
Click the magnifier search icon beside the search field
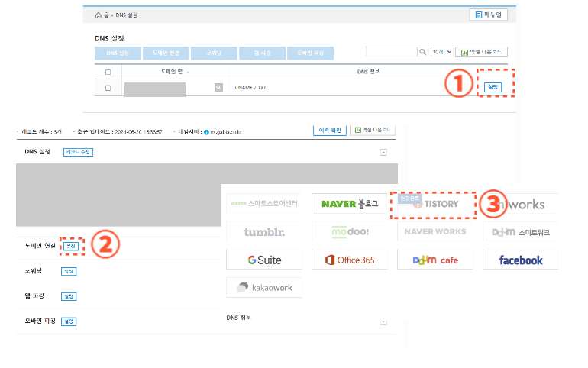pyautogui.click(x=422, y=52)
